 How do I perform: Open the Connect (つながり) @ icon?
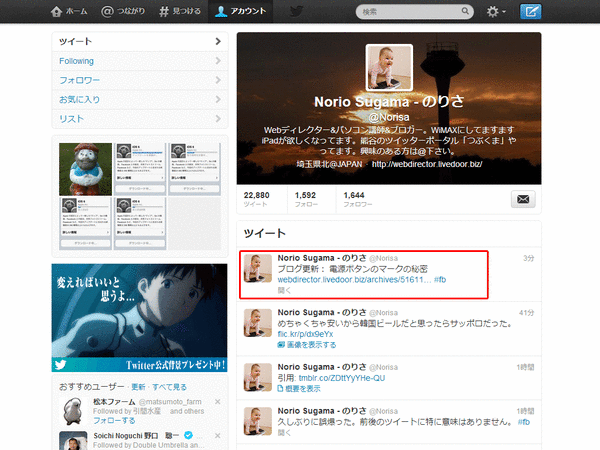[107, 11]
